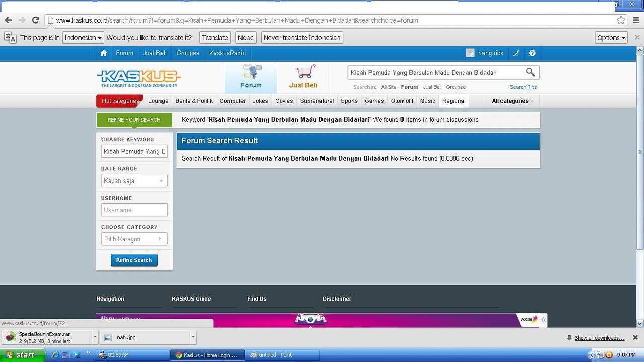The image size is (644, 362).
Task: Open Groupee in top navigation
Action: (x=188, y=53)
